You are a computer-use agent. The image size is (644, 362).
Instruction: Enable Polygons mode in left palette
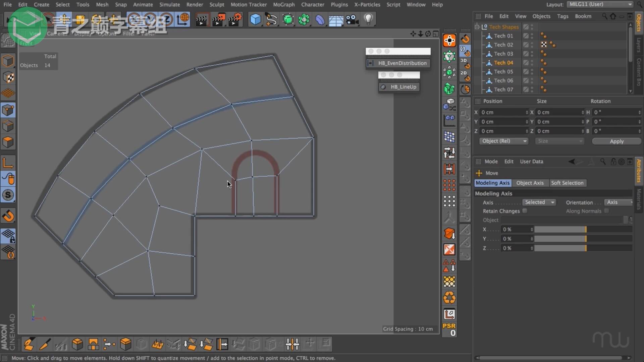click(x=8, y=142)
